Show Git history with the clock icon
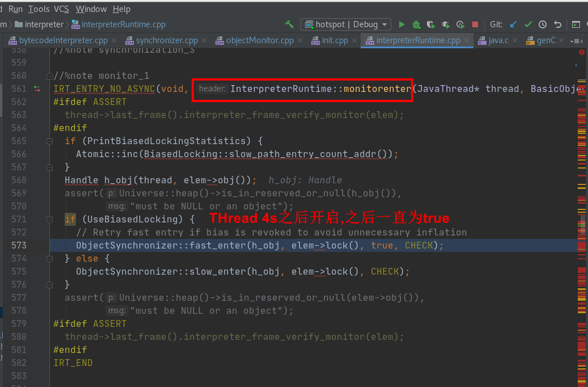 tap(543, 24)
